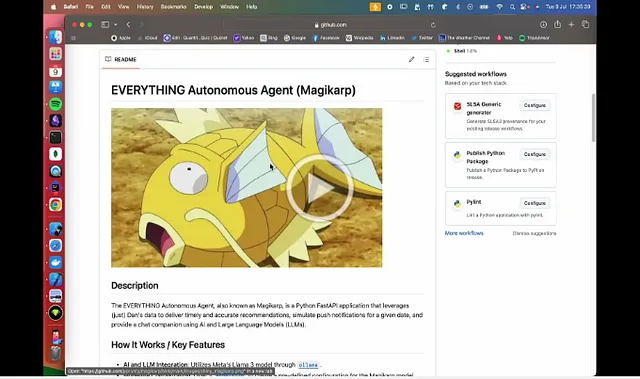Go forward in Safari
This screenshot has width=640, height=379.
pyautogui.click(x=141, y=24)
